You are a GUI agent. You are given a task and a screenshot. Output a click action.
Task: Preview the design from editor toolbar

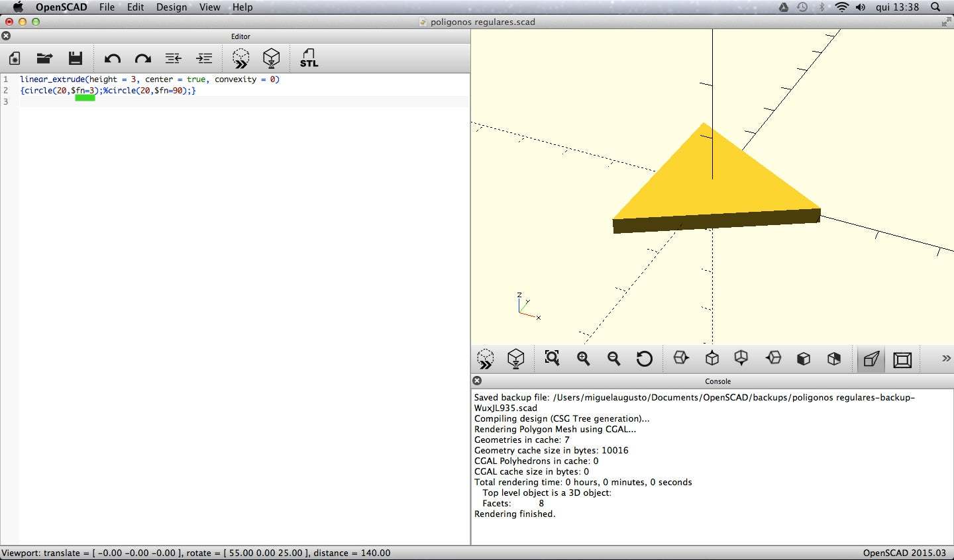point(240,58)
